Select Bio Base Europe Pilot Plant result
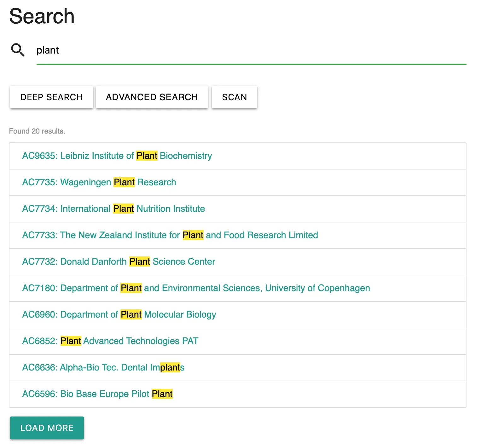The height and width of the screenshot is (448, 481). (97, 394)
